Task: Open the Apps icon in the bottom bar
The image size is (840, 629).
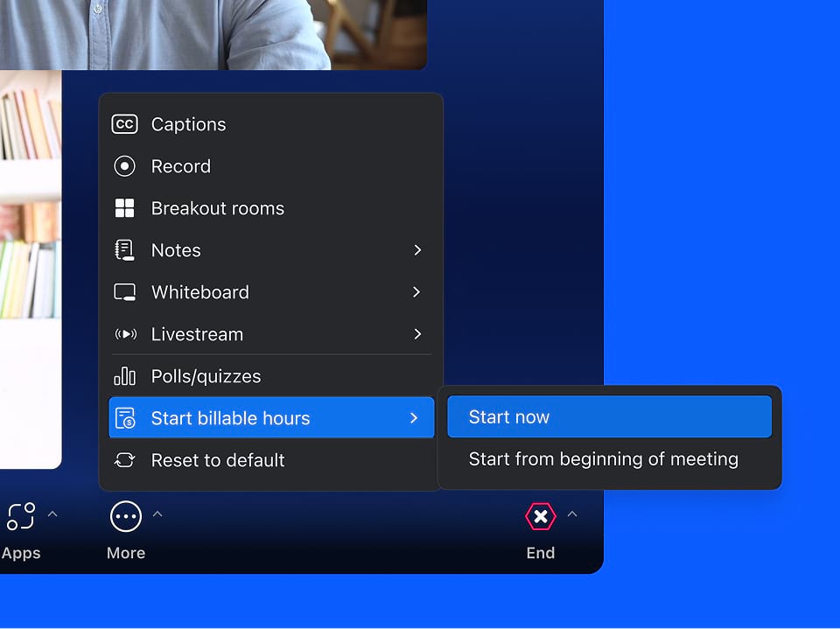Action: [19, 514]
